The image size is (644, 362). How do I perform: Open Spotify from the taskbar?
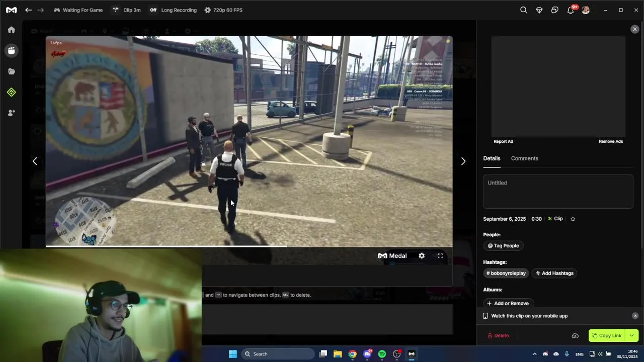point(382,354)
